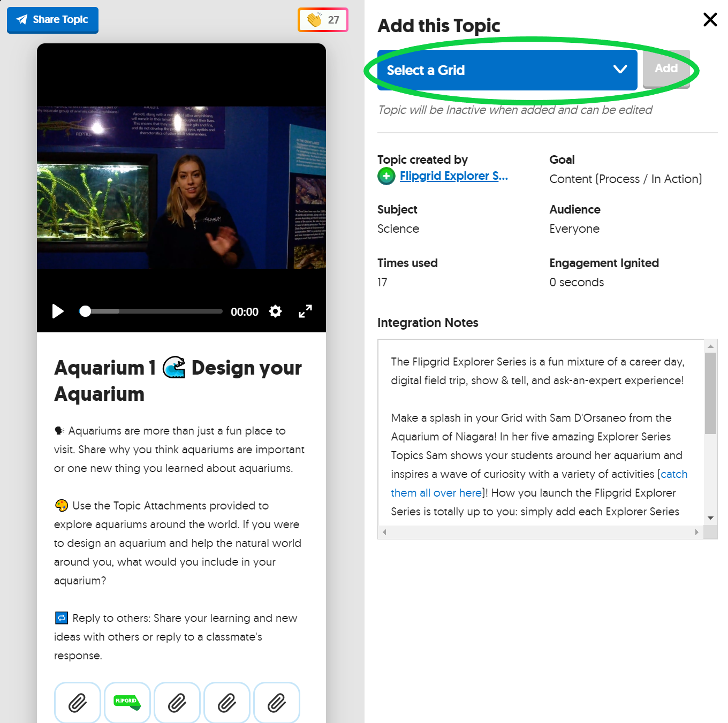Image resolution: width=728 pixels, height=723 pixels.
Task: Click the clapping hands 27 badge
Action: 323,20
